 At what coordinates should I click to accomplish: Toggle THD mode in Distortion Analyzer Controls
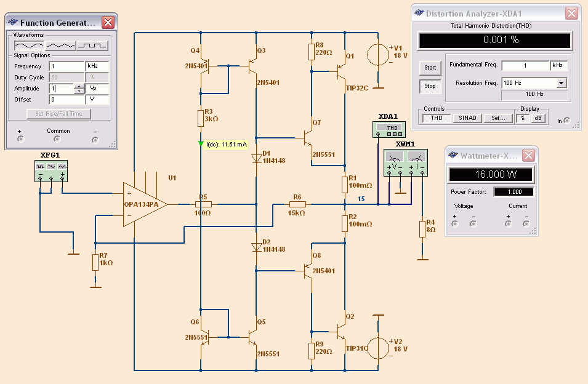point(437,118)
